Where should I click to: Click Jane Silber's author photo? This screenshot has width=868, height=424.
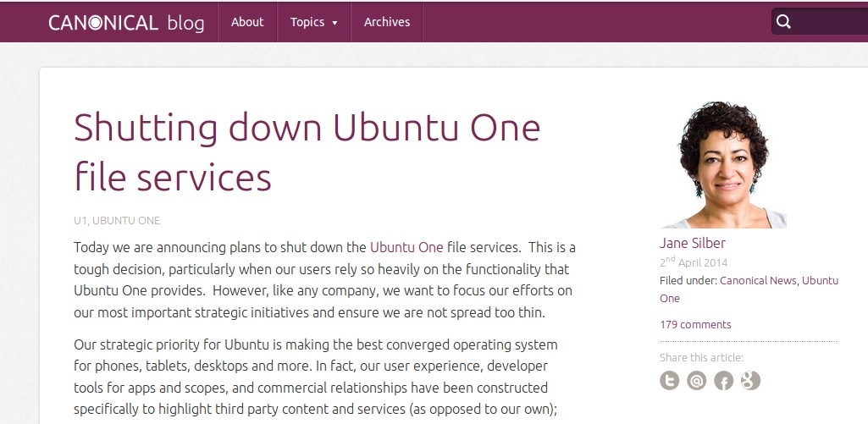coord(723,164)
